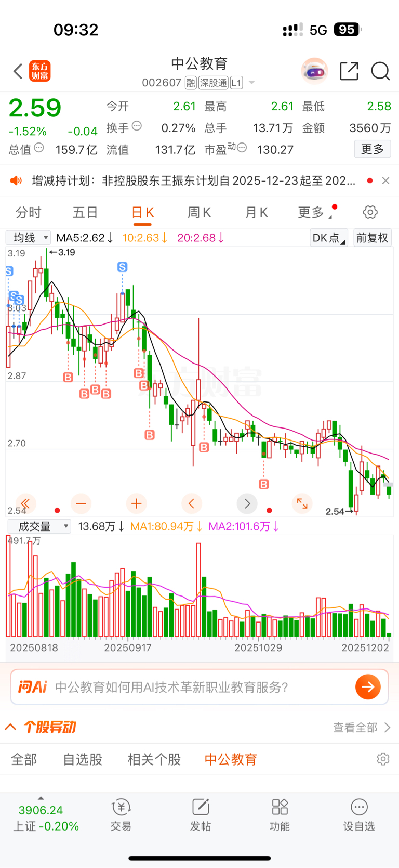Image resolution: width=399 pixels, height=868 pixels.
Task: Tap the 深股通 badge
Action: [x=214, y=83]
